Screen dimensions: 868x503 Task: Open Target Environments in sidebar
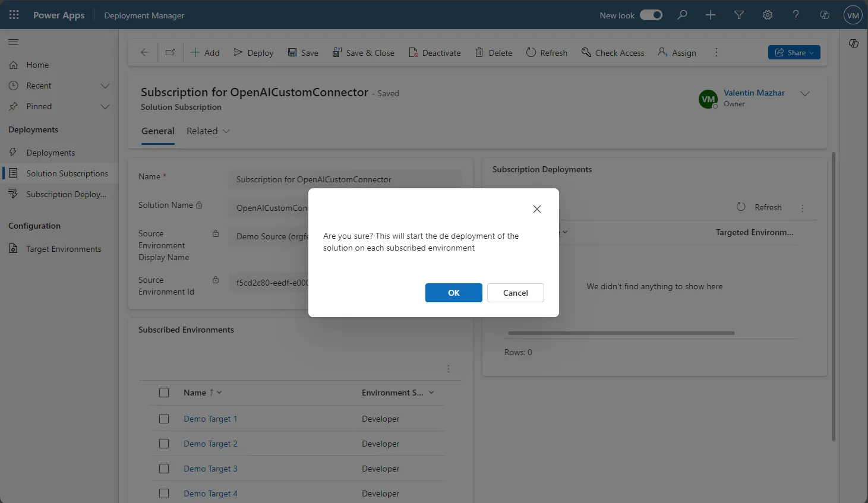coord(59,249)
